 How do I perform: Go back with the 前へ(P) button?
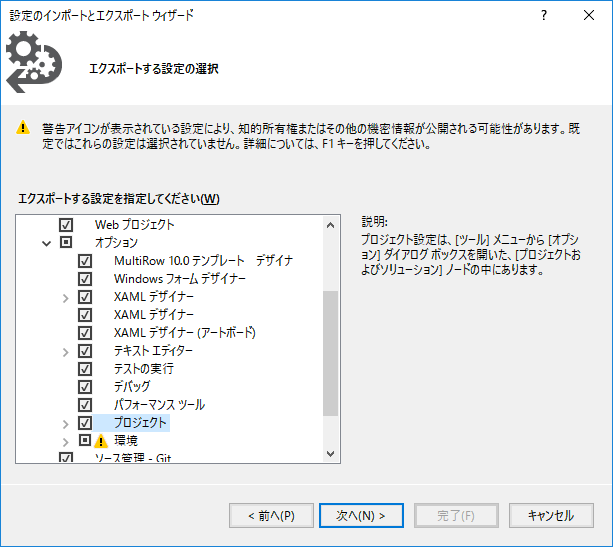[271, 516]
